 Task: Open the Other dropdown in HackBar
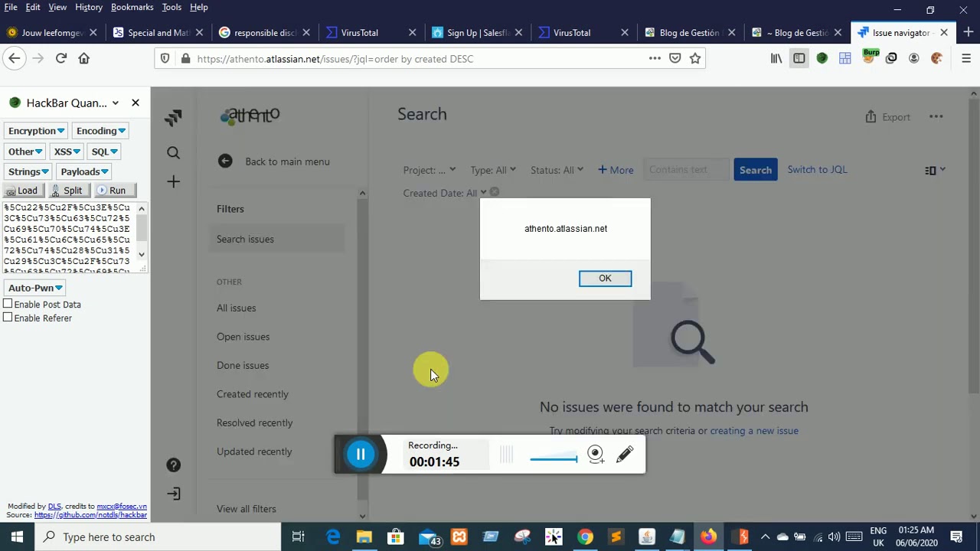[x=24, y=152]
